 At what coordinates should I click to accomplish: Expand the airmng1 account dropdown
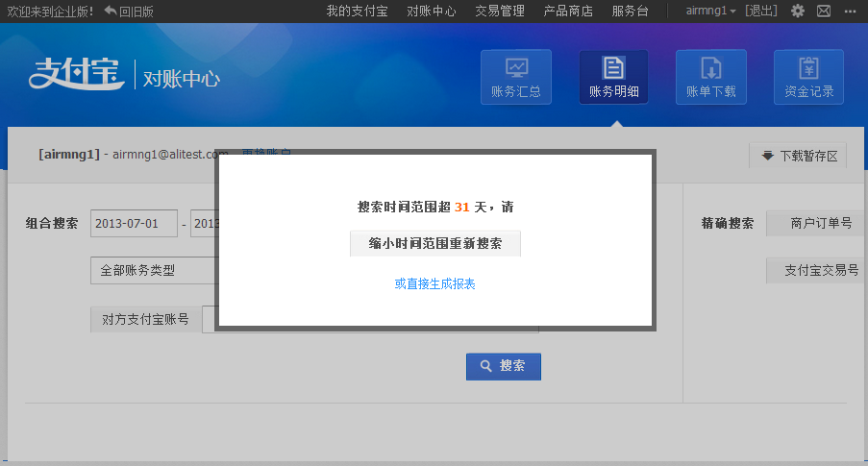[x=710, y=11]
